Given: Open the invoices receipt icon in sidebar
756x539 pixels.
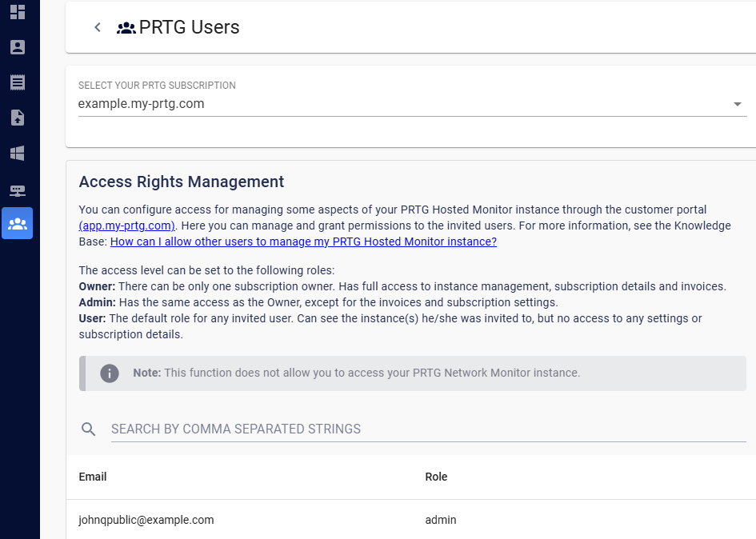Looking at the screenshot, I should tap(18, 82).
